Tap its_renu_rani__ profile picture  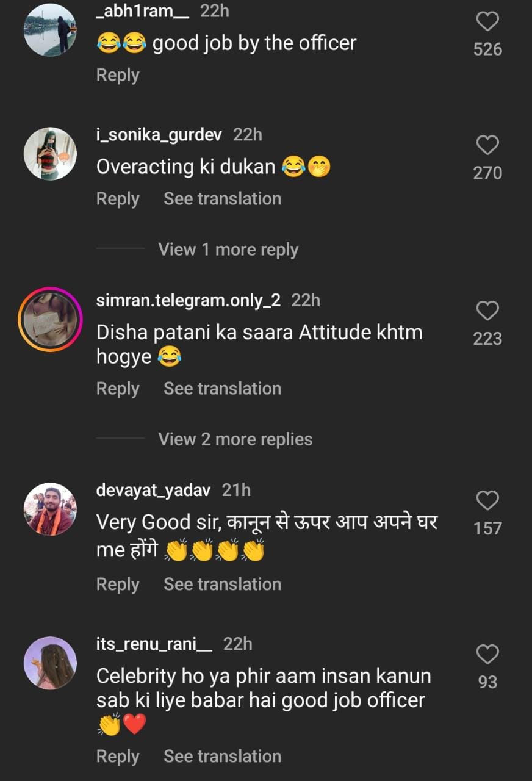pyautogui.click(x=50, y=663)
